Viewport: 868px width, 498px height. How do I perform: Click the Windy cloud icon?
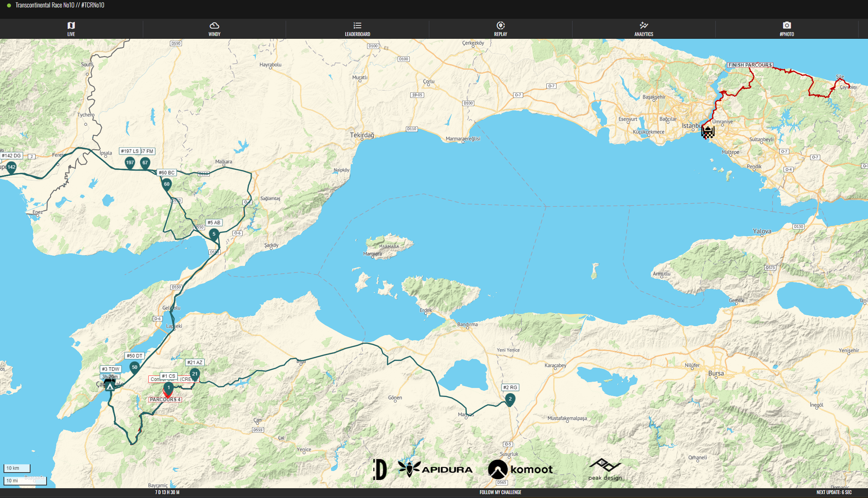[214, 25]
